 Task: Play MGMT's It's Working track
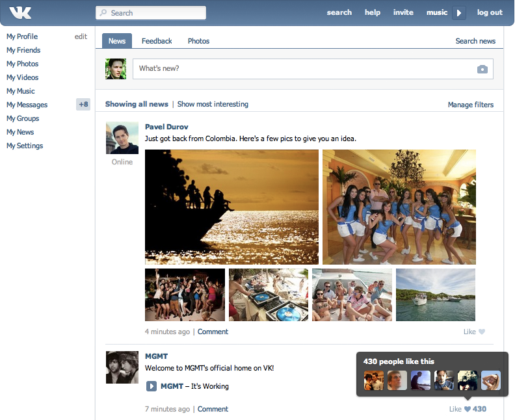click(151, 386)
